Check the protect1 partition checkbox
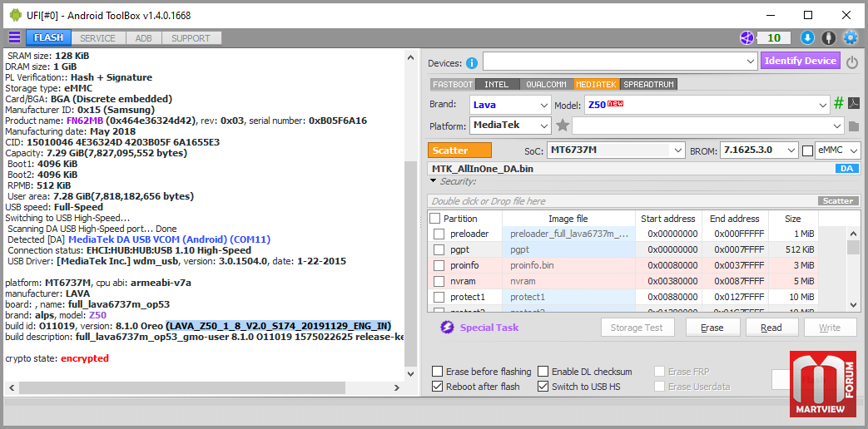Image resolution: width=868 pixels, height=429 pixels. tap(439, 297)
